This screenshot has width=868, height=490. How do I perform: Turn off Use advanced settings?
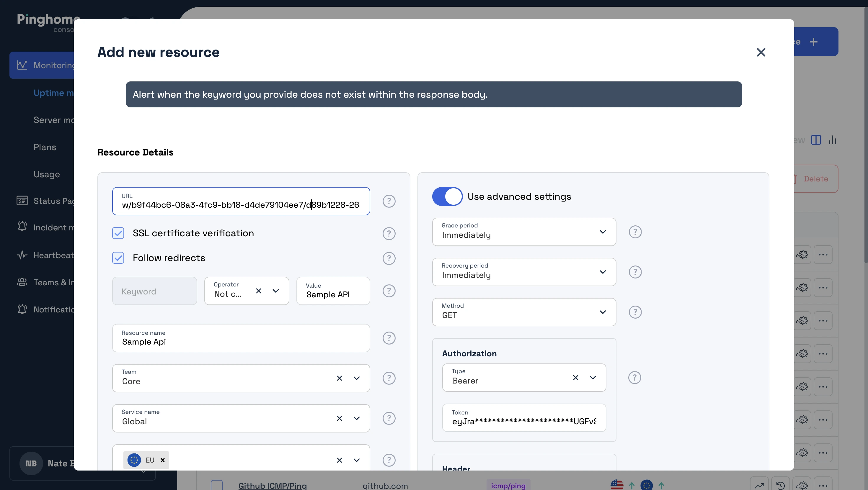click(x=447, y=196)
